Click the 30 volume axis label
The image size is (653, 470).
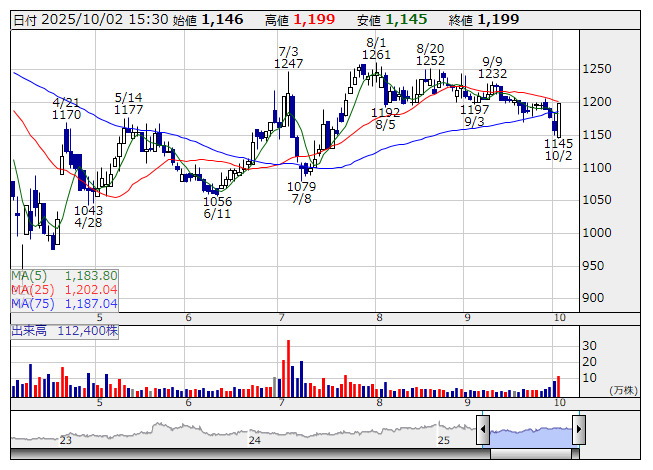click(589, 346)
